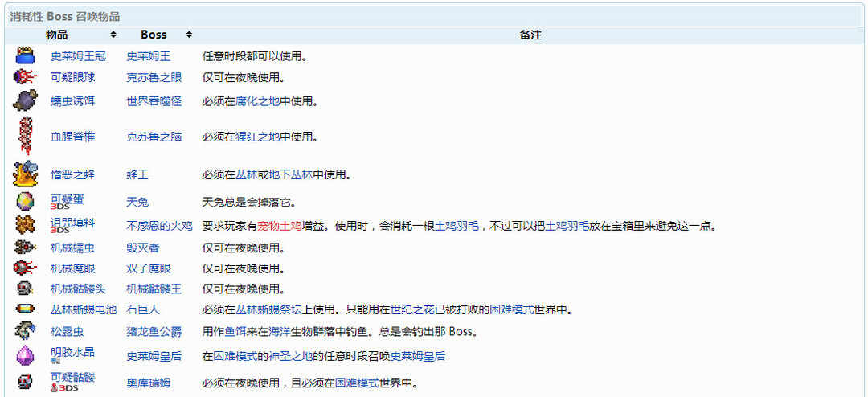This screenshot has height=397, width=868.
Task: Open the 蠕虫诱饵 item link
Action: coord(72,101)
